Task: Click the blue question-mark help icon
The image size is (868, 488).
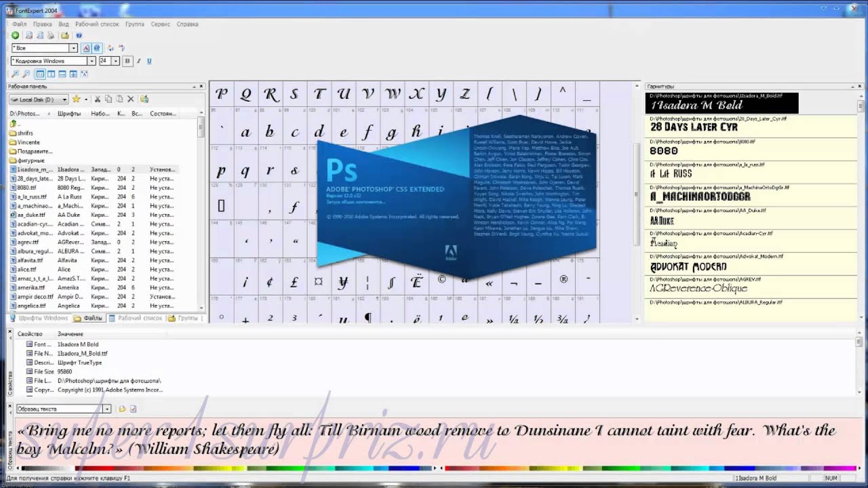Action: [79, 35]
